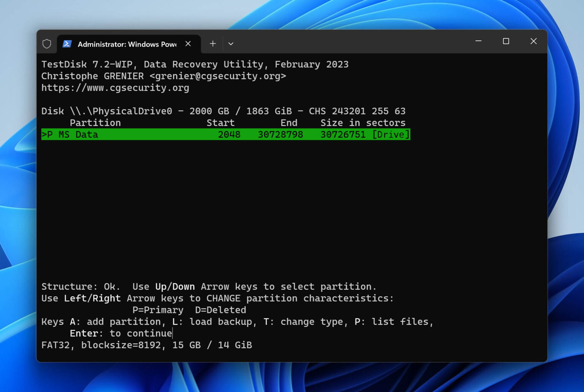Click the administrator shield icon in the title bar
The image size is (584, 392).
coord(47,44)
